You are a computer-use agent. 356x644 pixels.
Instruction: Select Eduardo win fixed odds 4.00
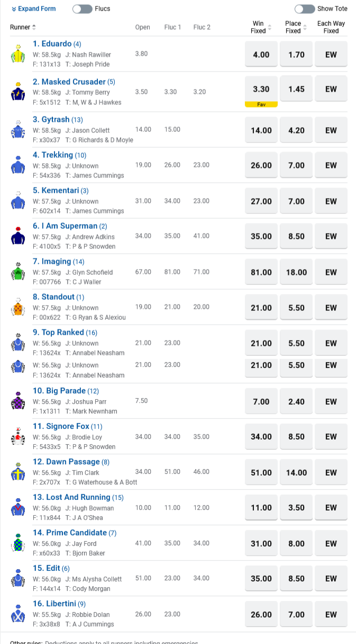(x=261, y=55)
